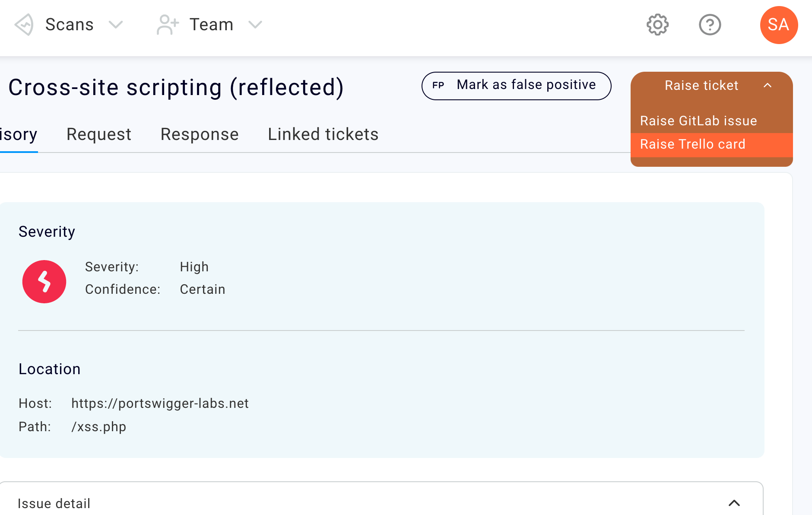The height and width of the screenshot is (515, 812).
Task: Click the Team add-user icon
Action: pyautogui.click(x=168, y=25)
